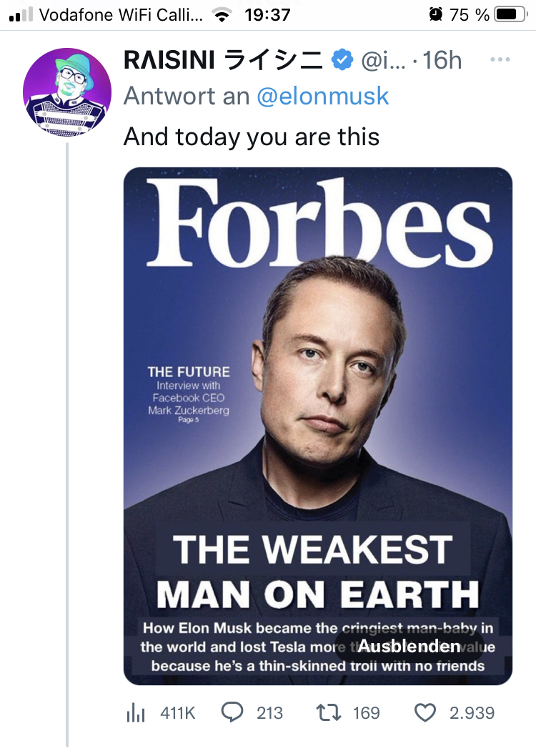This screenshot has height=756, width=536.
Task: Tap the blue verified badge
Action: pyautogui.click(x=344, y=61)
